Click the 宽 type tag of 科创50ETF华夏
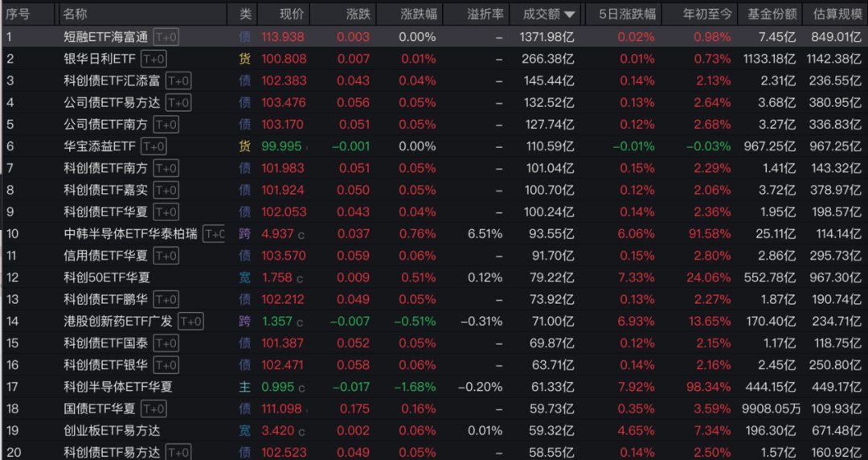868x460 pixels. [x=244, y=277]
